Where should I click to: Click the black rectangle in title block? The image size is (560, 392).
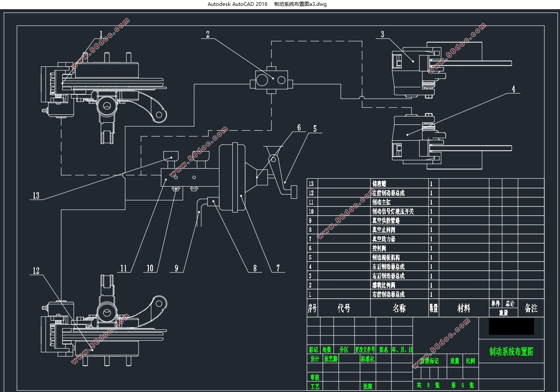[x=511, y=326]
